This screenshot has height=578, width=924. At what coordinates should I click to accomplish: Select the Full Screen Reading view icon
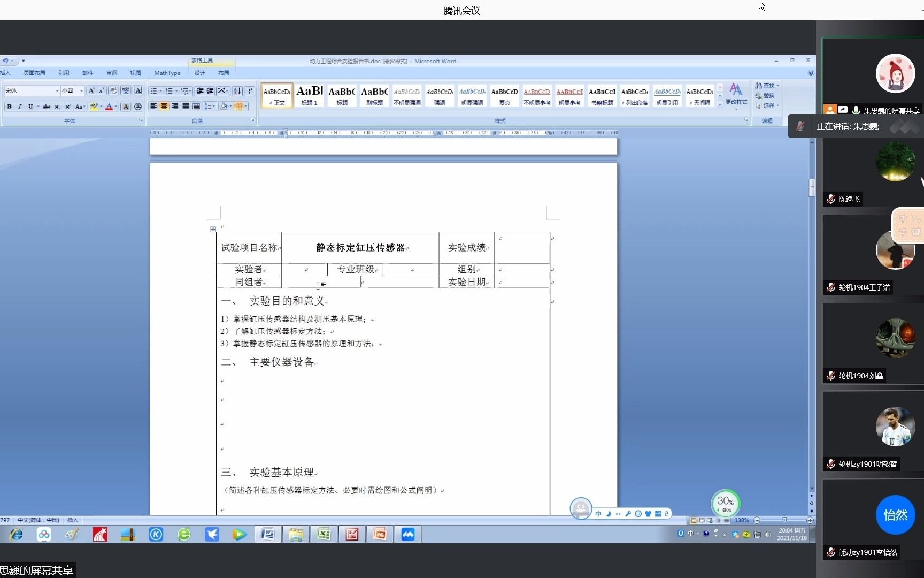tap(702, 520)
